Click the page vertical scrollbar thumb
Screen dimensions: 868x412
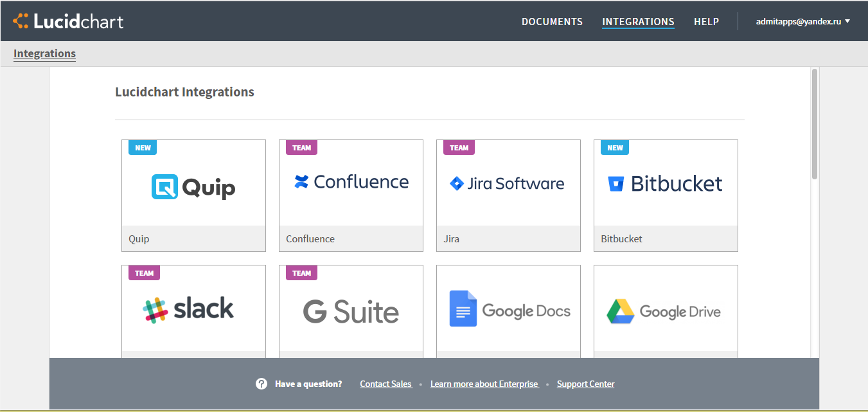point(815,123)
